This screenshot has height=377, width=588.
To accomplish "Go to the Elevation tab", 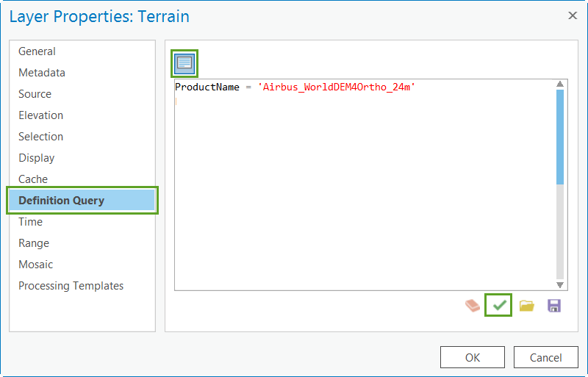I will coord(82,115).
